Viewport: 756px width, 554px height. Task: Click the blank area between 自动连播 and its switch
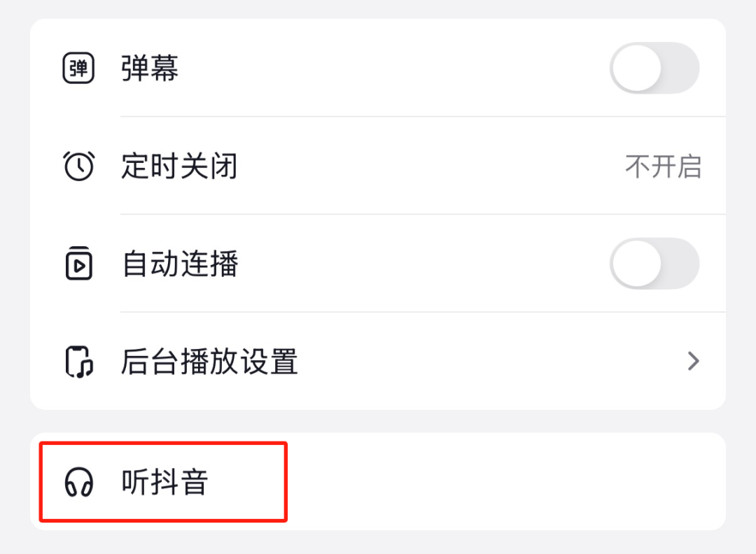pos(420,264)
